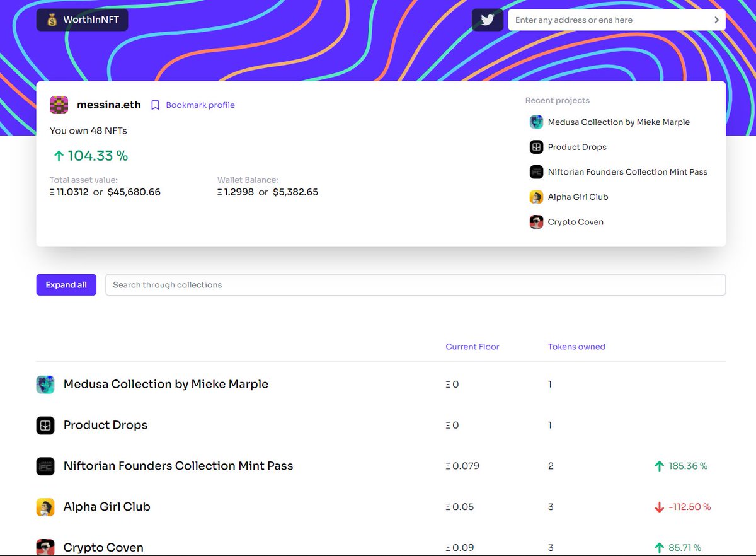Click the Wallet Balance label
This screenshot has height=556, width=756.
(x=248, y=180)
